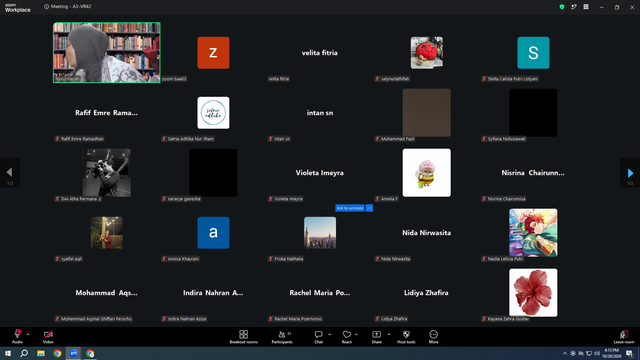
Task: Toggle the Audio microphone mute
Action: (17, 334)
